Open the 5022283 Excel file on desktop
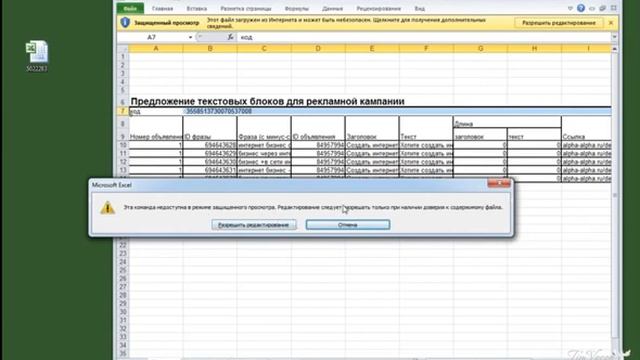640x360 pixels. point(37,56)
